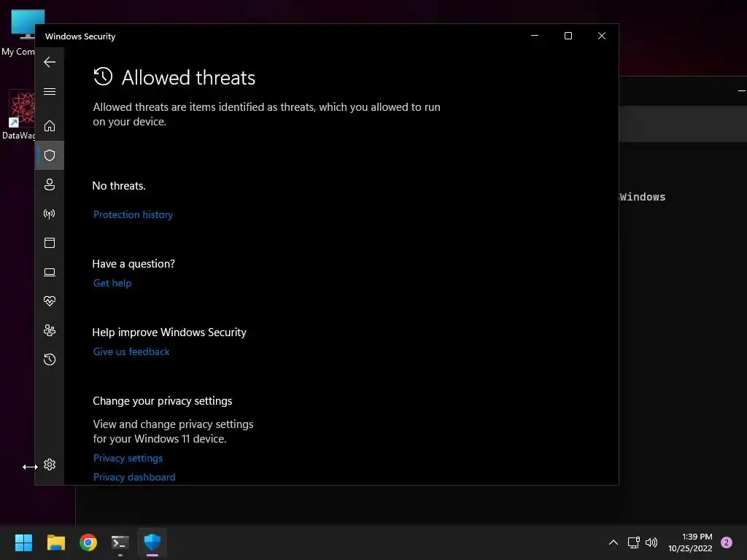The image size is (747, 560).
Task: Minimize the Windows Security window
Action: coord(535,36)
